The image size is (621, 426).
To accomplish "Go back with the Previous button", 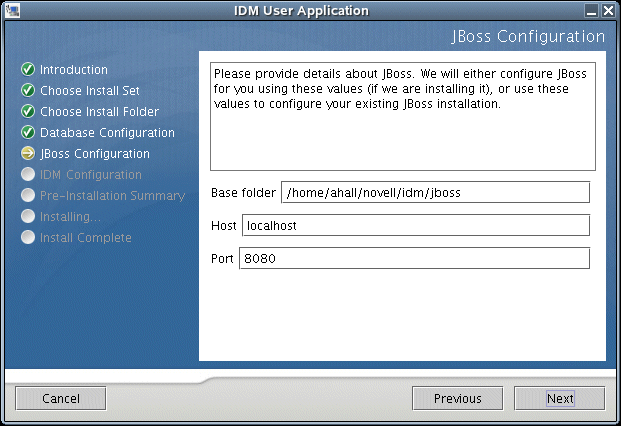I will coord(458,398).
